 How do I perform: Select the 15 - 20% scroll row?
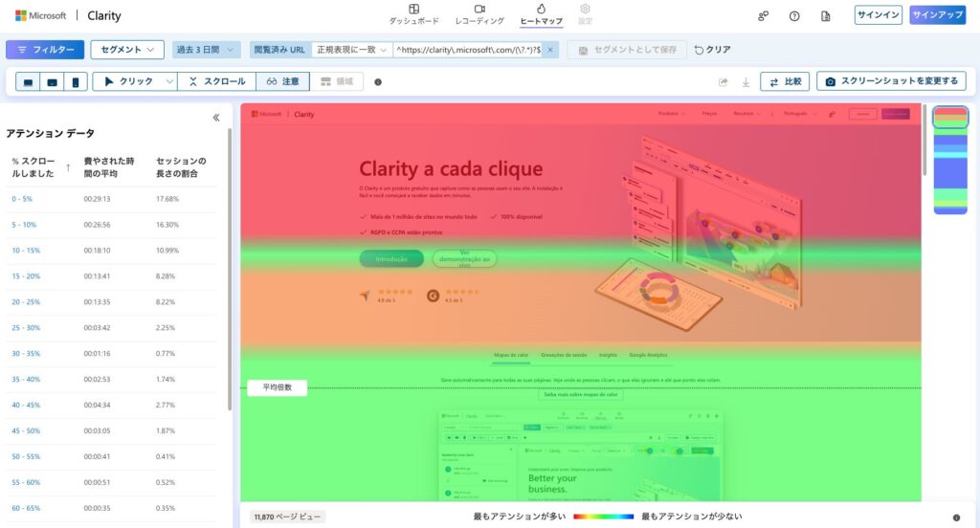pyautogui.click(x=111, y=276)
